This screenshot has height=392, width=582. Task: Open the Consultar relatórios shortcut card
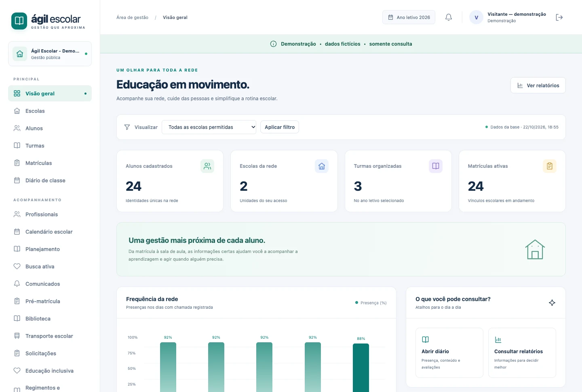(x=522, y=353)
